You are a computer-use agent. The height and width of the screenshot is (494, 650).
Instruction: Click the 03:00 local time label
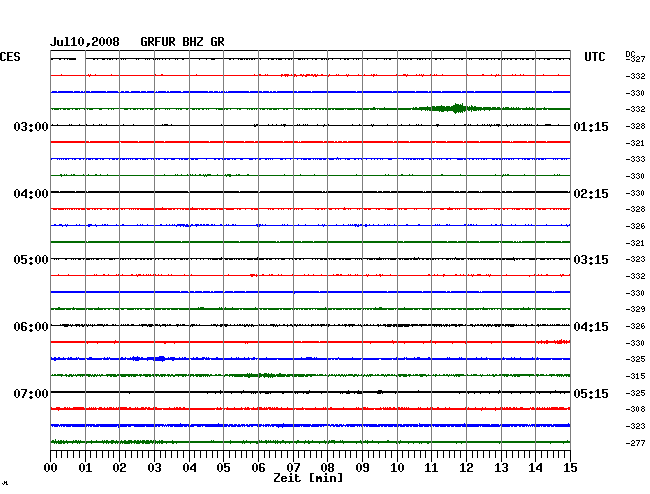(31, 126)
